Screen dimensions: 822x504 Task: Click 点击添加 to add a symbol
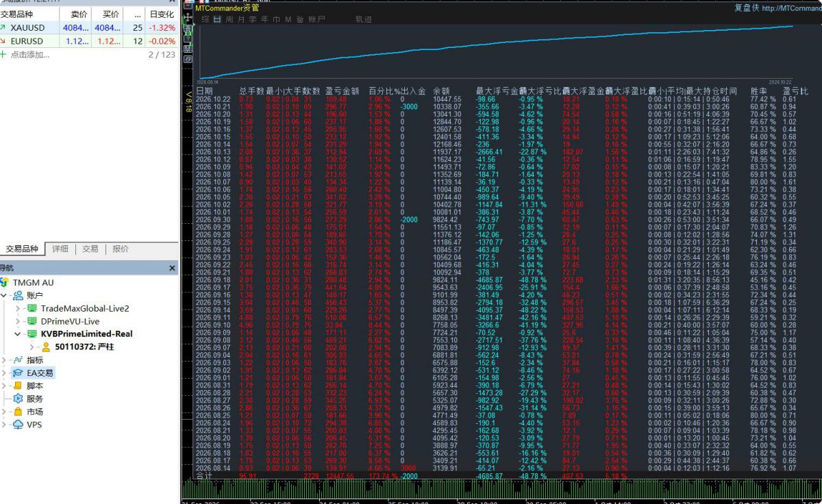pyautogui.click(x=30, y=55)
